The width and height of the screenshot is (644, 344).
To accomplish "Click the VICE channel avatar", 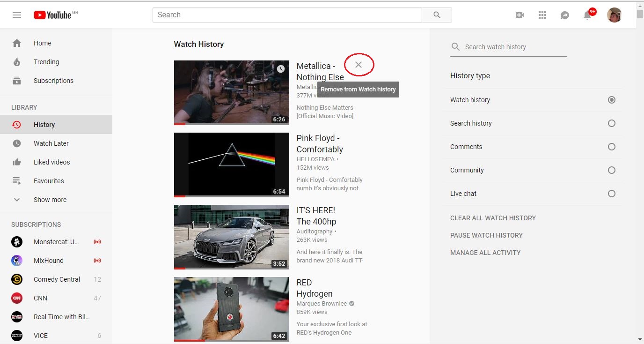I will [x=17, y=336].
